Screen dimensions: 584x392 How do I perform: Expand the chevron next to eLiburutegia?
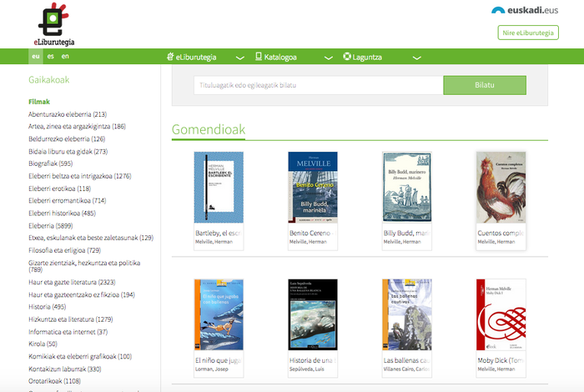click(x=240, y=58)
